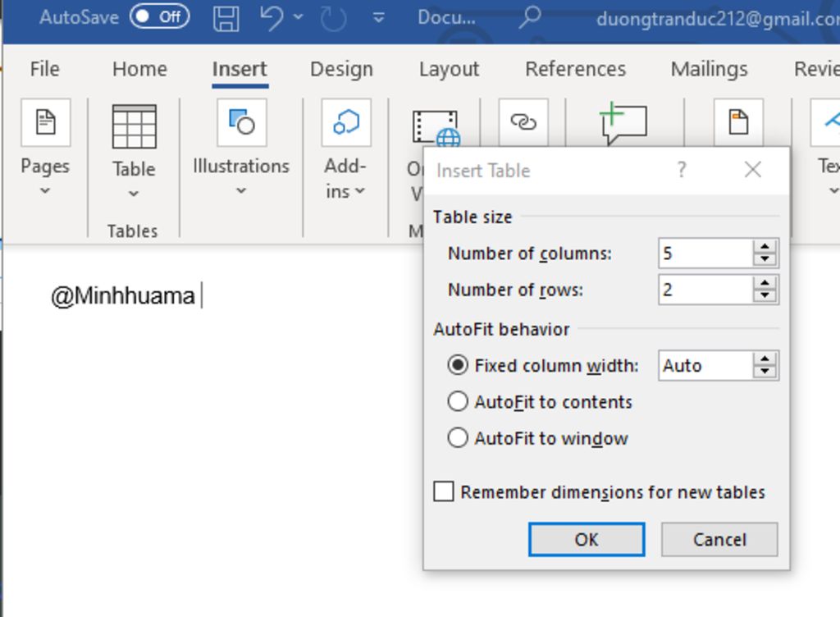The image size is (840, 617).
Task: Click the search magnifier icon
Action: tap(532, 17)
